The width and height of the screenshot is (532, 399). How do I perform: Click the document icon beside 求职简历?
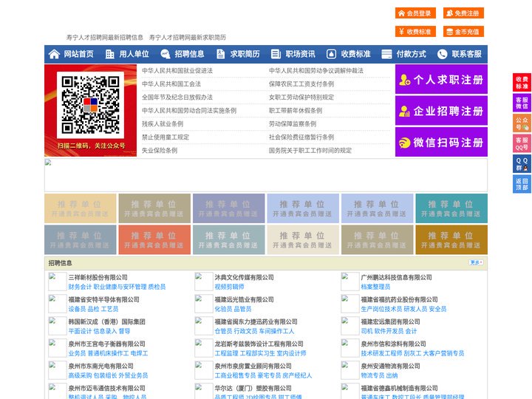point(221,54)
